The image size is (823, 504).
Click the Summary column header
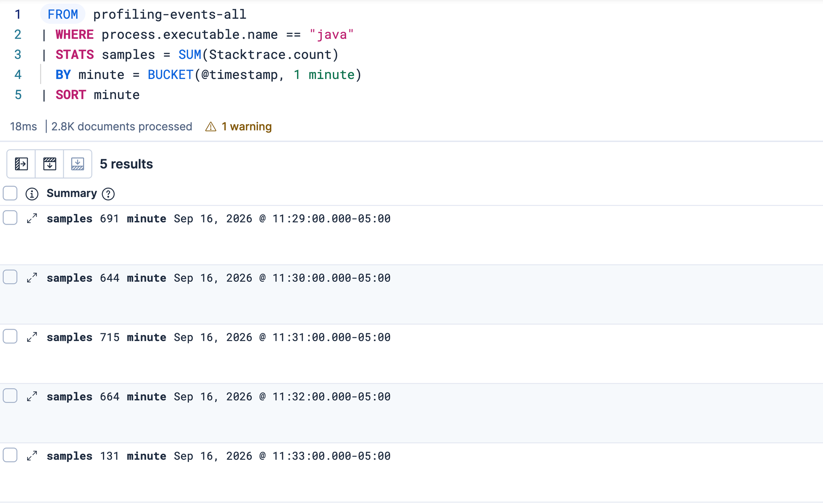(72, 193)
